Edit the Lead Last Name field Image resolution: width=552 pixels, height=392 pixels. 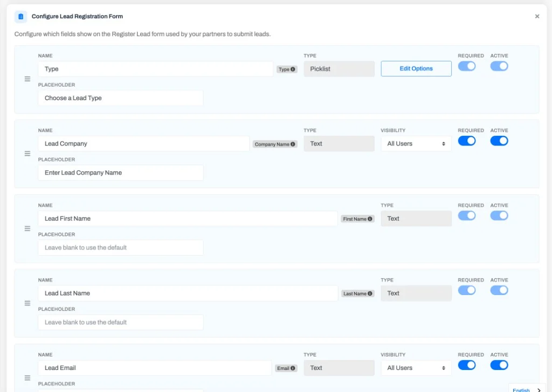pos(188,293)
